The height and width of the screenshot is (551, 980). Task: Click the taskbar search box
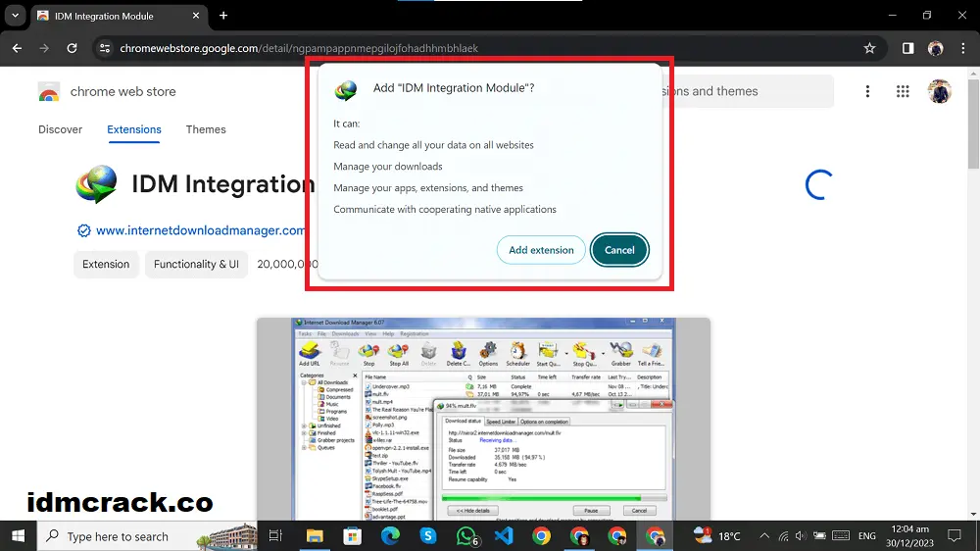click(x=147, y=536)
